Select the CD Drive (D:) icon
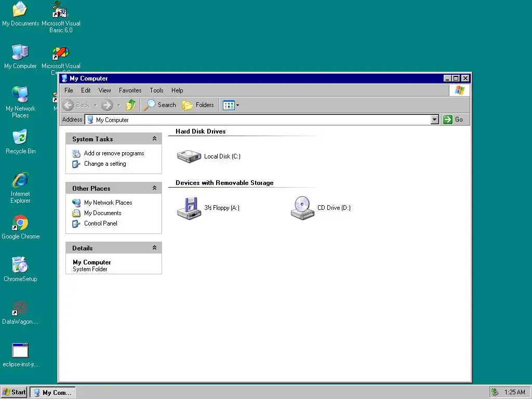This screenshot has height=399, width=532. pos(302,208)
